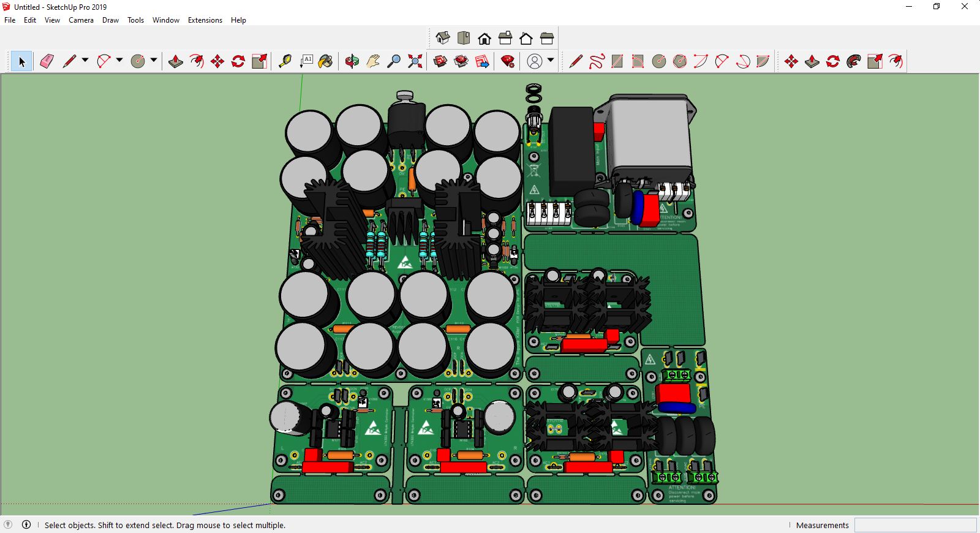
Task: Pick the Polygon tool
Action: [680, 61]
